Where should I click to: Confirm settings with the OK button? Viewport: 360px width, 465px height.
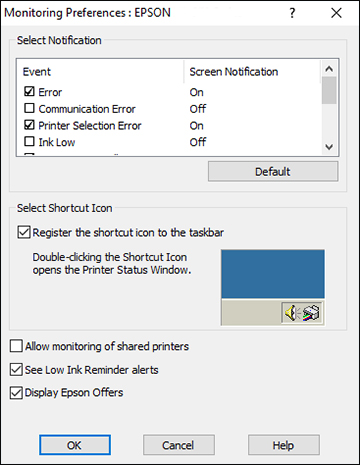(75, 445)
